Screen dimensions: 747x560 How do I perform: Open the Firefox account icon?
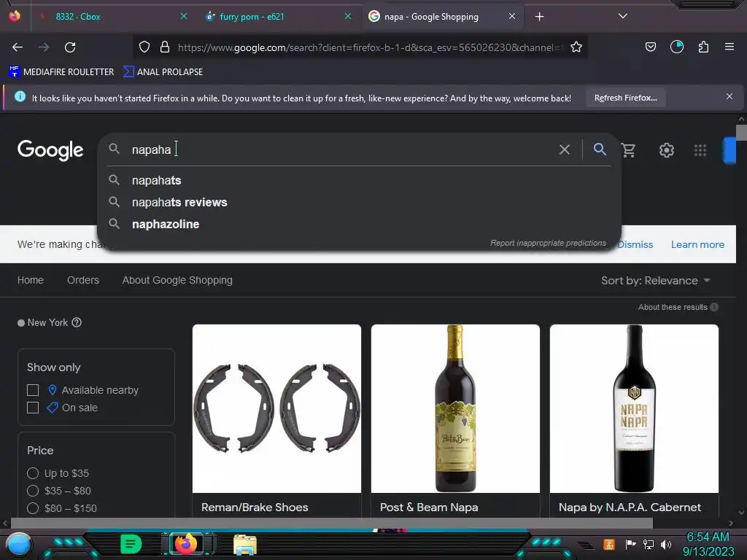pyautogui.click(x=676, y=47)
